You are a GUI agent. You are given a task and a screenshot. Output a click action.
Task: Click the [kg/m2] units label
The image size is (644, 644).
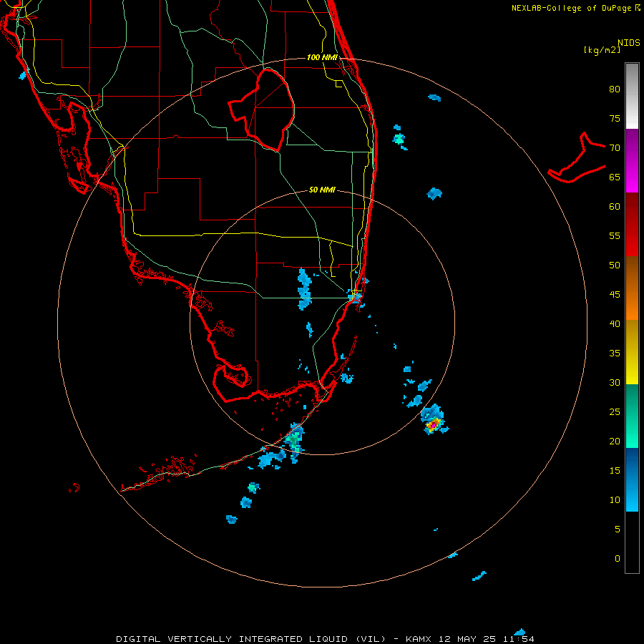(x=602, y=50)
